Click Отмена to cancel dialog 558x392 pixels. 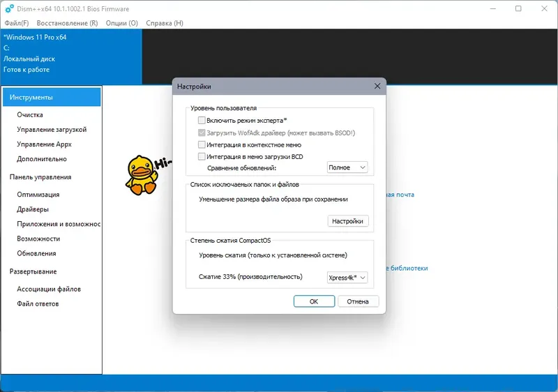click(358, 301)
